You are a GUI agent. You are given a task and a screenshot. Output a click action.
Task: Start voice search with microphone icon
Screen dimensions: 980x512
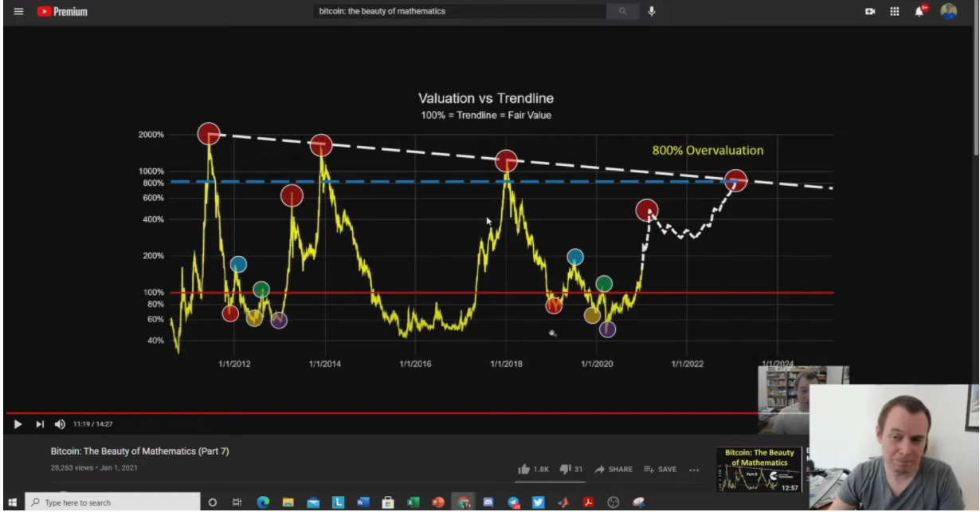tap(652, 11)
